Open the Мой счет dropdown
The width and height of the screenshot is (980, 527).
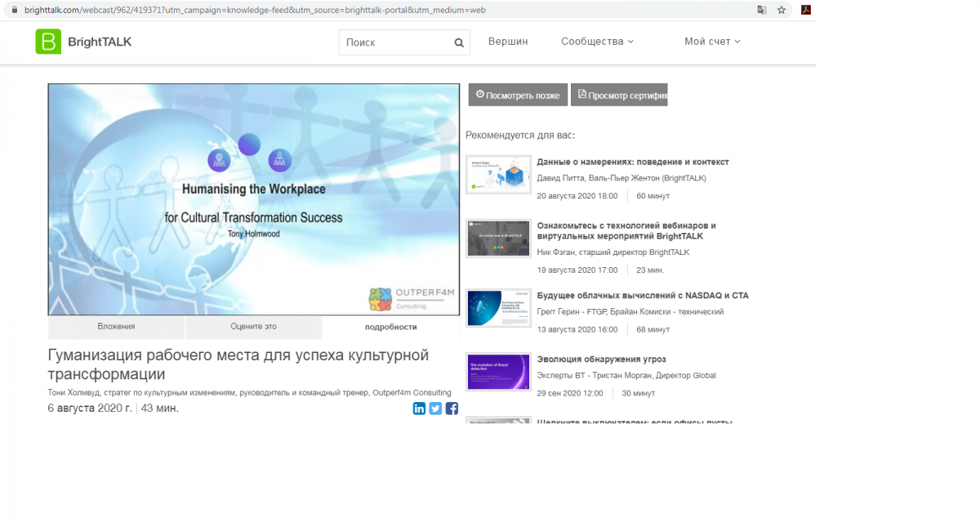pos(712,42)
